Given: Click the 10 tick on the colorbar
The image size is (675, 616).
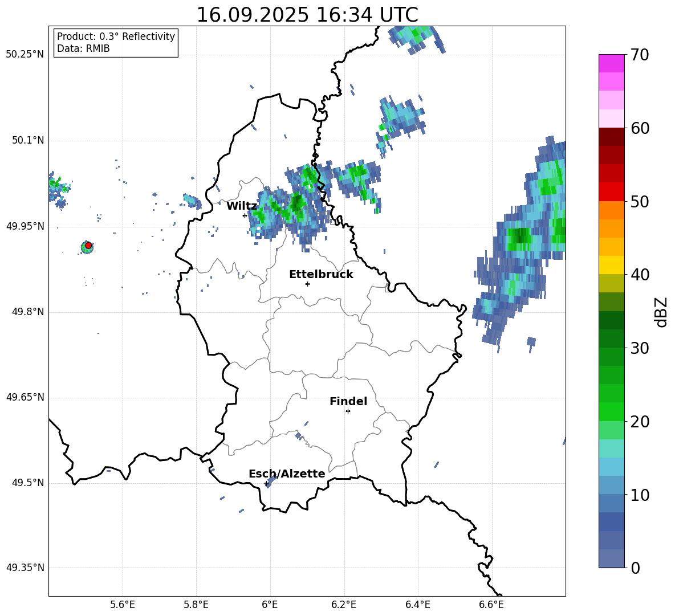Looking at the screenshot, I should coord(640,495).
